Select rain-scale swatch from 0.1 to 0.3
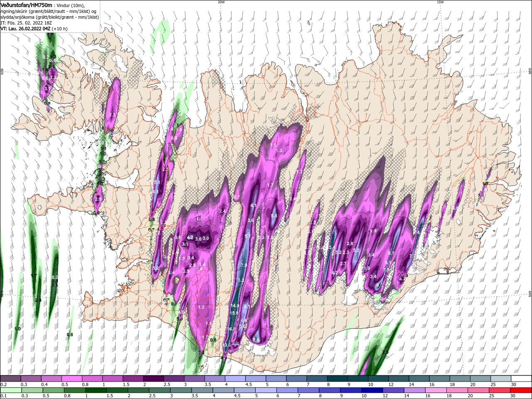The height and width of the screenshot is (399, 532). 11,390
